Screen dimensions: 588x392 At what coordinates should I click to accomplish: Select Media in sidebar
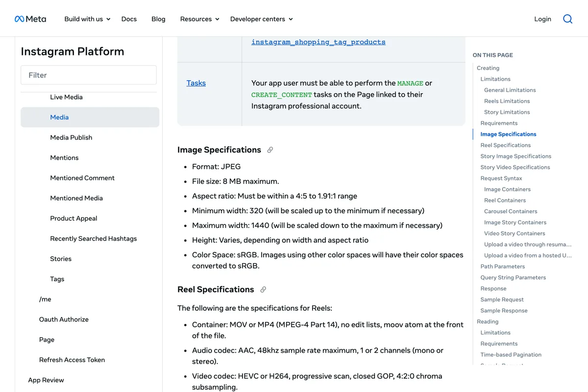[x=90, y=117]
